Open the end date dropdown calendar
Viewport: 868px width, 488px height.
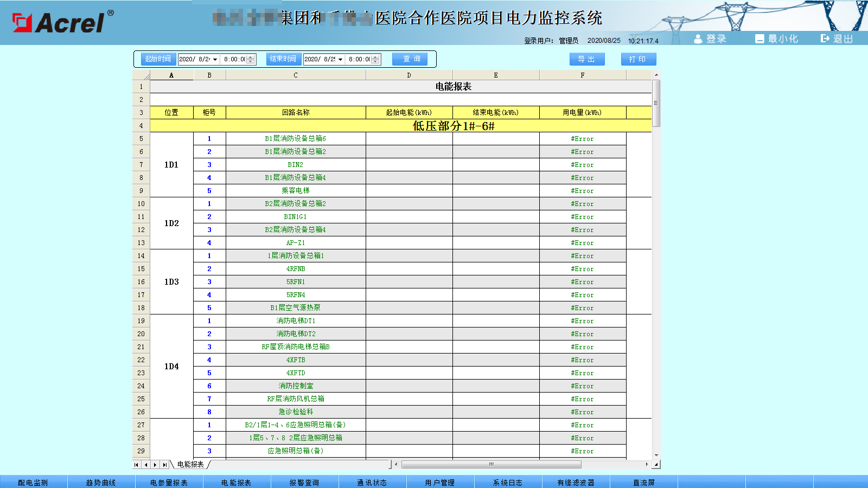pos(340,60)
